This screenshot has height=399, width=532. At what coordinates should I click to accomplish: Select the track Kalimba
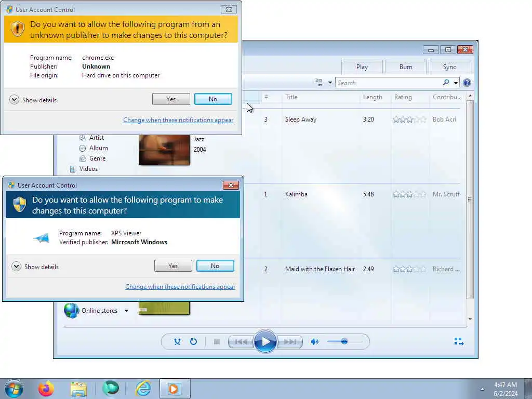click(296, 194)
